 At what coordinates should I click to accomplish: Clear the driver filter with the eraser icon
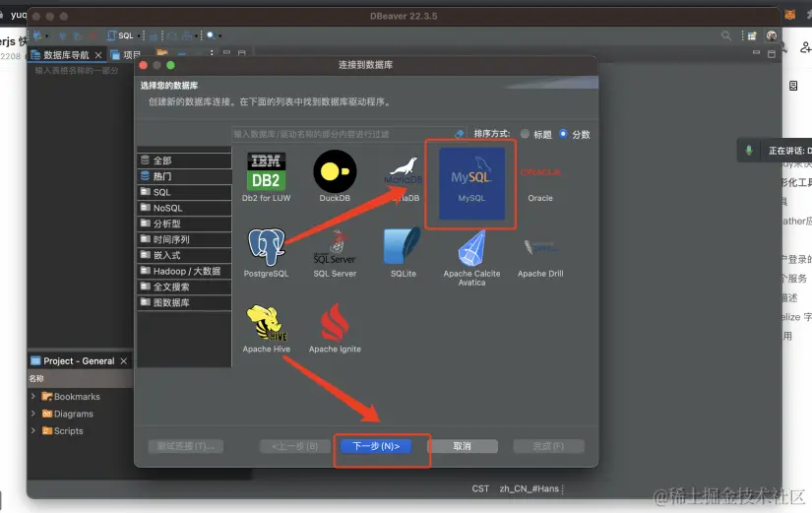(x=459, y=134)
